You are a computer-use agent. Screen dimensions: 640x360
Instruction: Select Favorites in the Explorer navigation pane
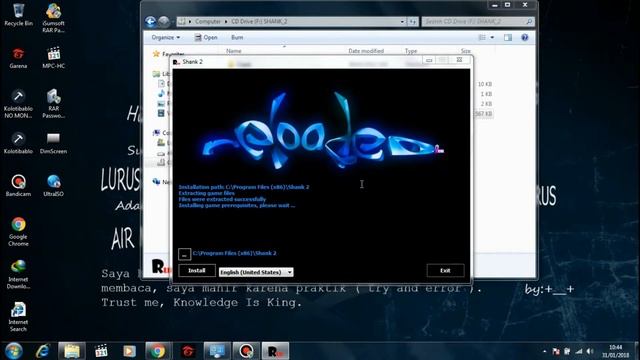coord(168,54)
